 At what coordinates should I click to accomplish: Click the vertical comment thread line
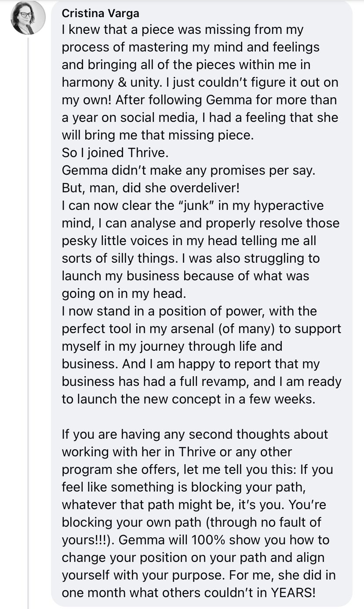tap(28, 308)
